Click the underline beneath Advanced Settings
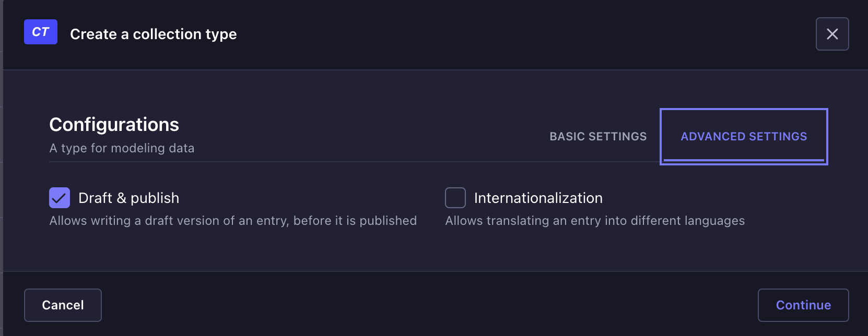 pyautogui.click(x=744, y=160)
